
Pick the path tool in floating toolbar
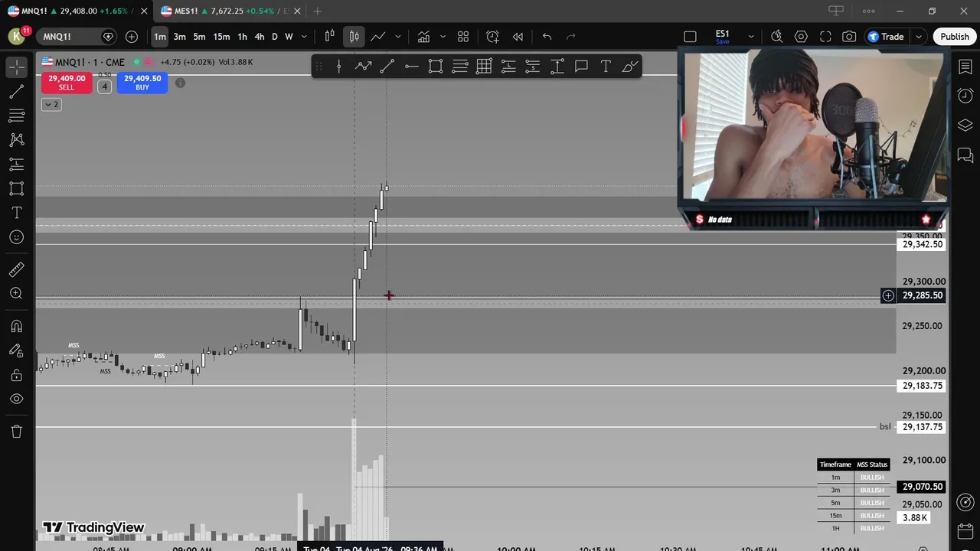tap(363, 67)
